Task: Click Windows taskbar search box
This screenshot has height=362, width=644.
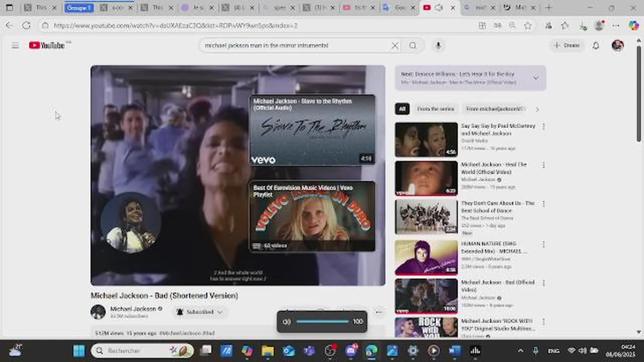Action: click(x=142, y=350)
